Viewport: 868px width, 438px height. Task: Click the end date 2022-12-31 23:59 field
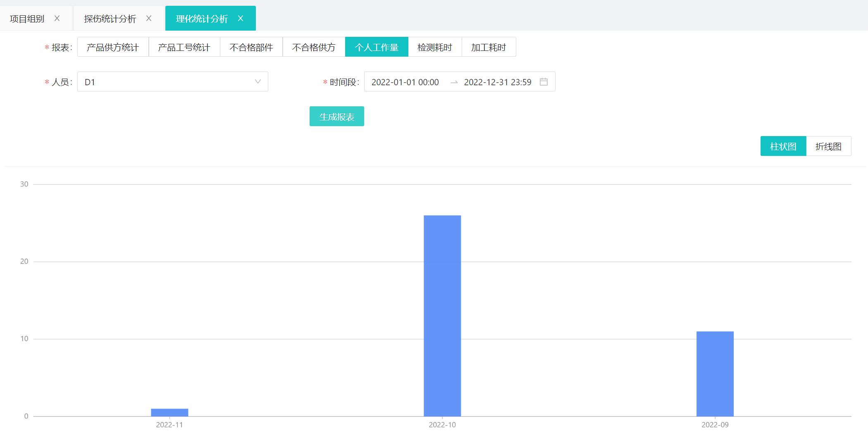[498, 82]
